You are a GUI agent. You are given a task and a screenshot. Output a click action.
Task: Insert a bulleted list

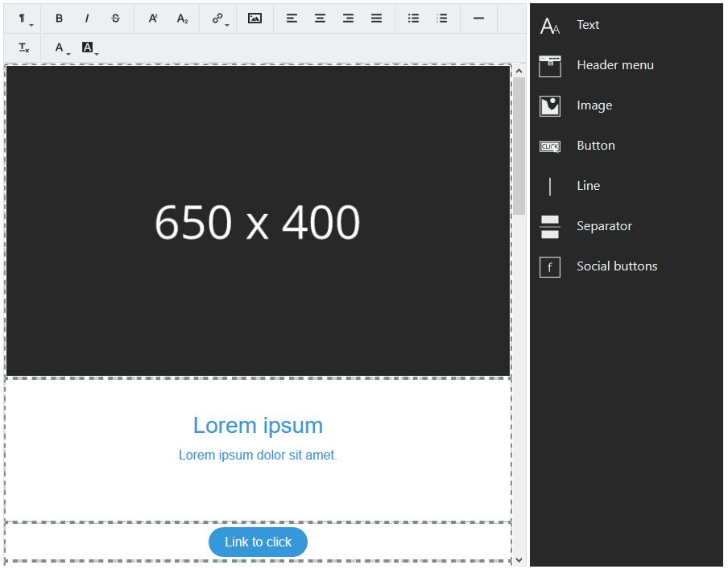click(413, 19)
